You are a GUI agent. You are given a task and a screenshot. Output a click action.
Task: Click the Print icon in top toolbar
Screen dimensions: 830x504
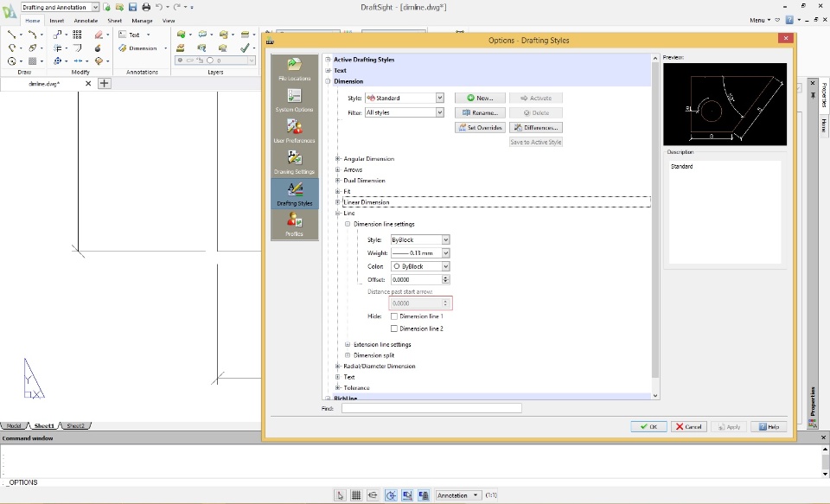click(x=146, y=7)
